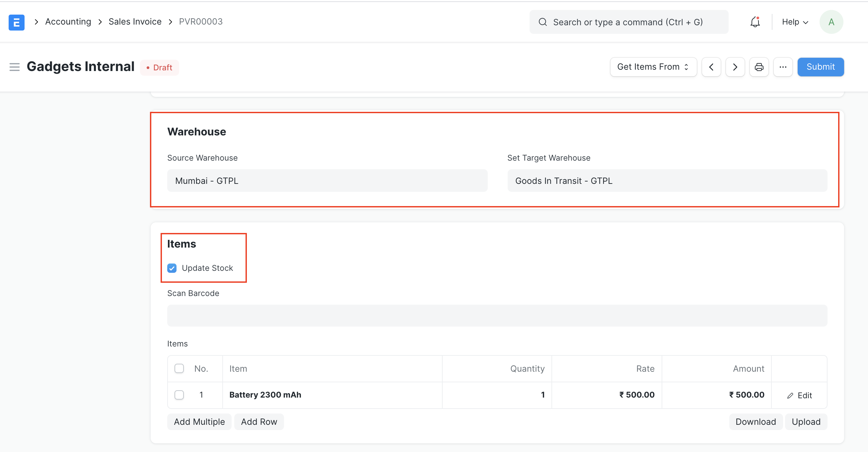Open the Help dropdown menu

tap(795, 22)
